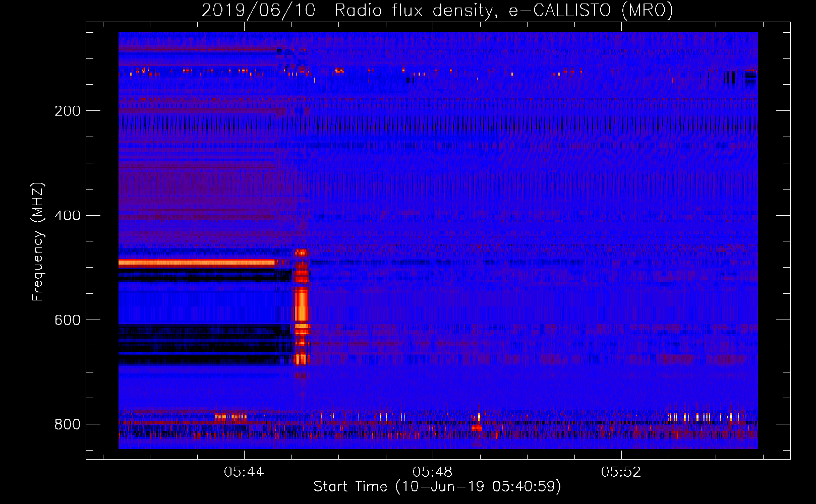Select the 200 frequency tick label
The width and height of the screenshot is (816, 504).
68,111
